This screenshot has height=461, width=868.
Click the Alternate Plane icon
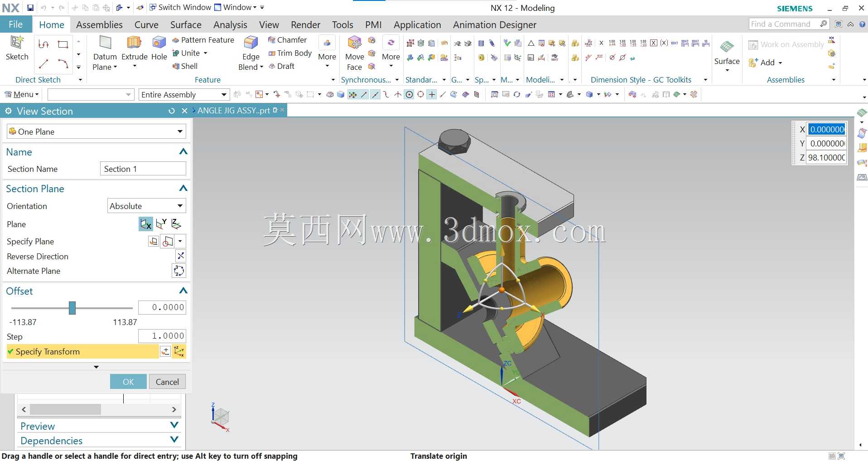(179, 271)
